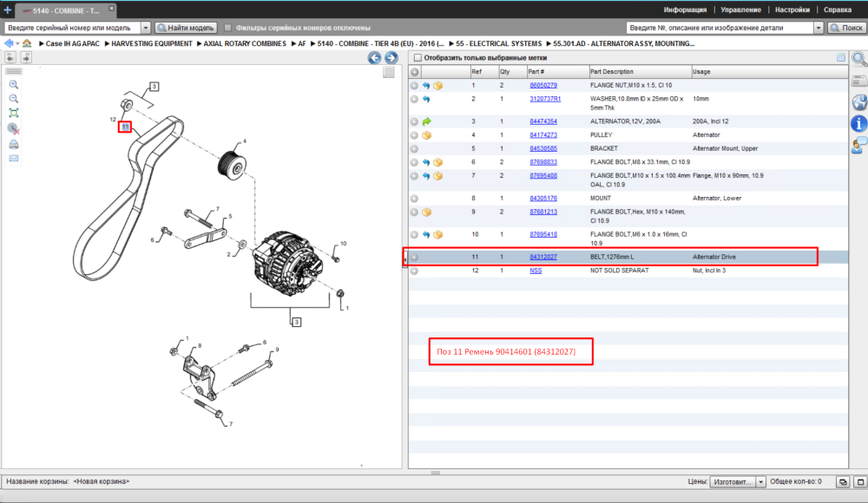Go to next diagram with right arrow
868x503 pixels.
click(391, 57)
